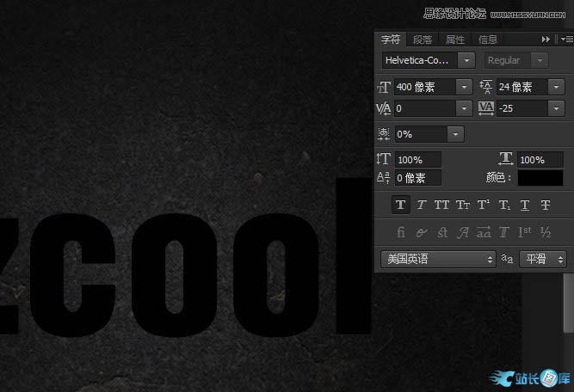Apply Superscript formatting icon

click(x=483, y=205)
